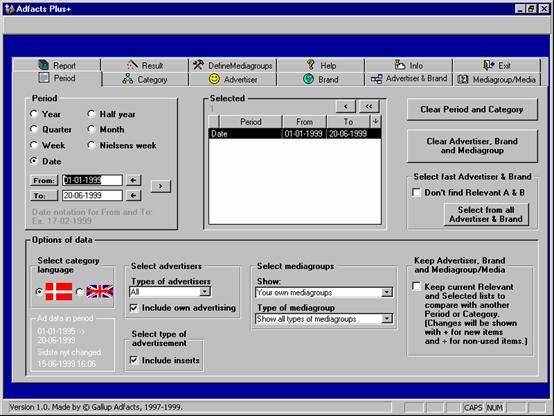This screenshot has width=554, height=416.
Task: Open the Category tab
Action: pos(145,79)
